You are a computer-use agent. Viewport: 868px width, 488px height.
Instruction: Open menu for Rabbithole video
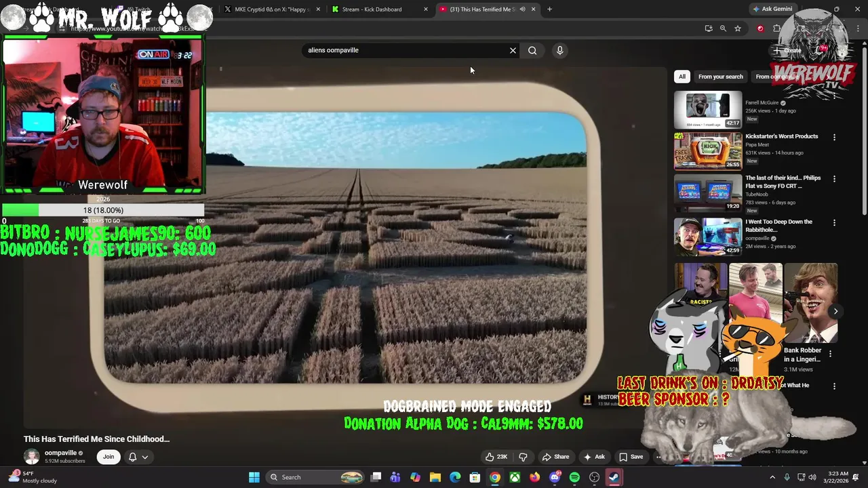834,222
